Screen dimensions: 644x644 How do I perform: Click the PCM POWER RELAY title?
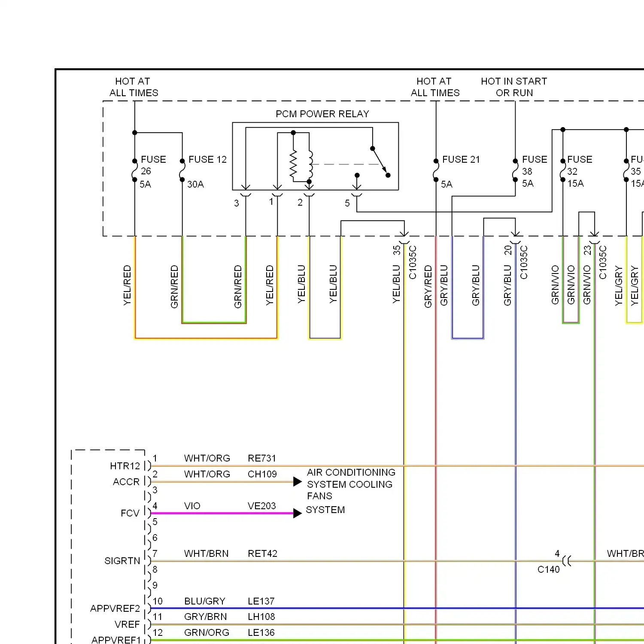pos(322,114)
